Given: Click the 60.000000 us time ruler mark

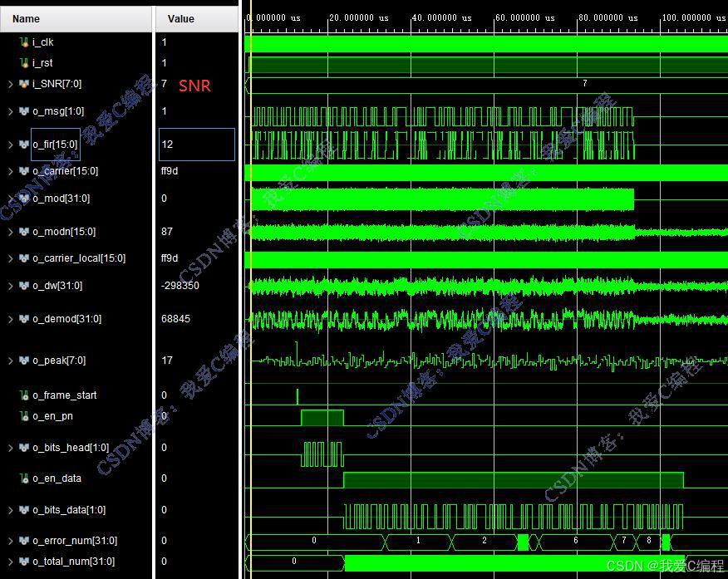Looking at the screenshot, I should coord(524,18).
